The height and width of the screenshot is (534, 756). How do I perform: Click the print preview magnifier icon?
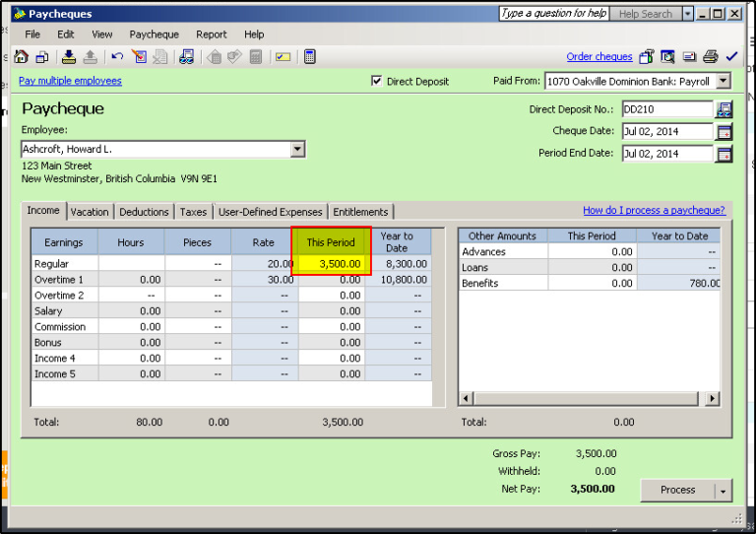pos(667,57)
